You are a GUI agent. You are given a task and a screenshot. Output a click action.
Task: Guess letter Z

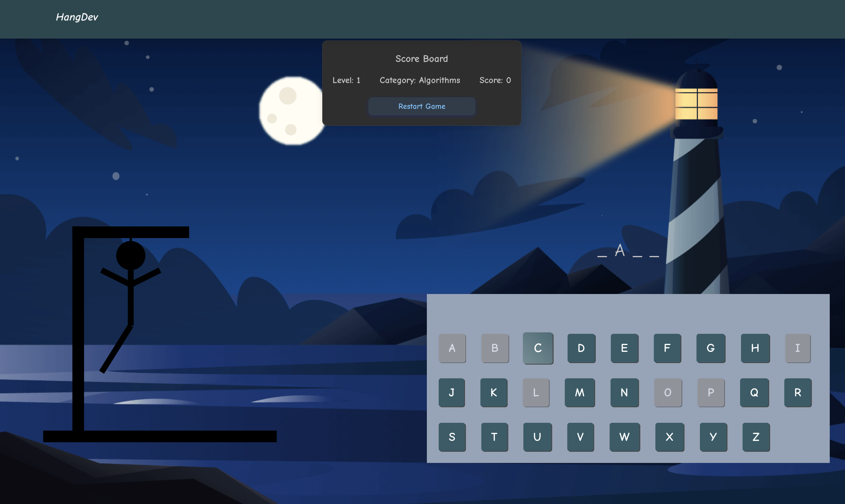[x=756, y=437]
